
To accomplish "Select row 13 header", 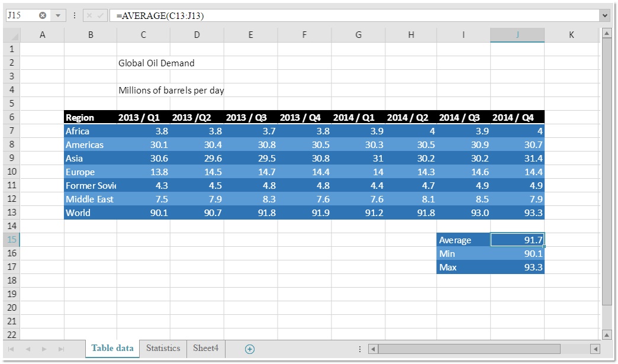I will coord(12,212).
